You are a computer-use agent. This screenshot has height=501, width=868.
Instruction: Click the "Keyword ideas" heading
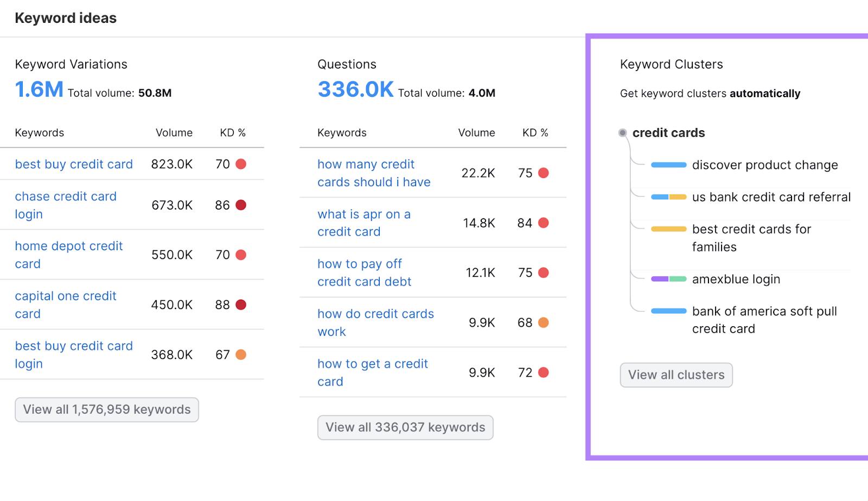click(x=65, y=17)
